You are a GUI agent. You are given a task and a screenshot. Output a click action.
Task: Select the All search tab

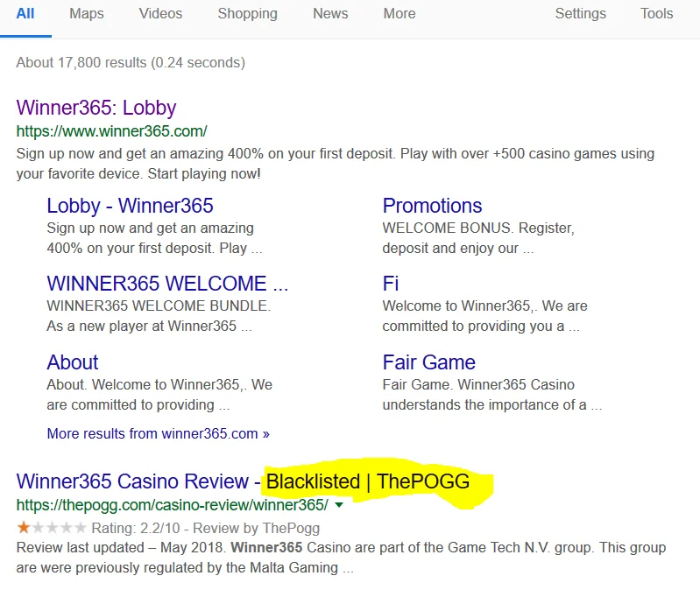(25, 14)
